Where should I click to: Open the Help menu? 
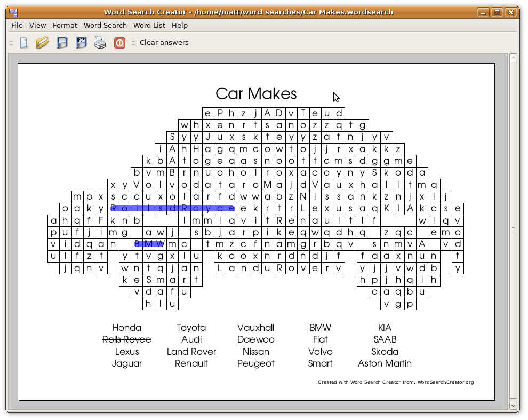click(x=180, y=25)
